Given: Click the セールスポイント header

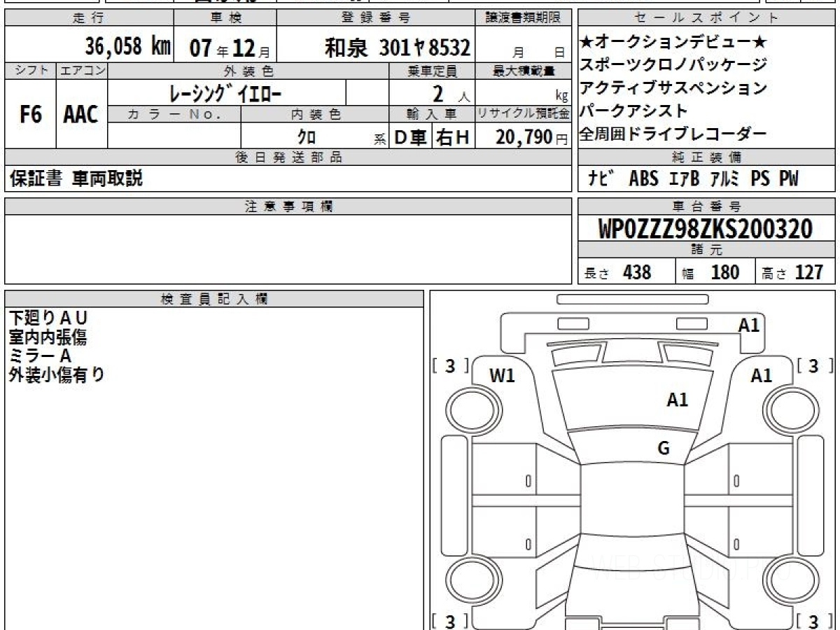Looking at the screenshot, I should [707, 18].
